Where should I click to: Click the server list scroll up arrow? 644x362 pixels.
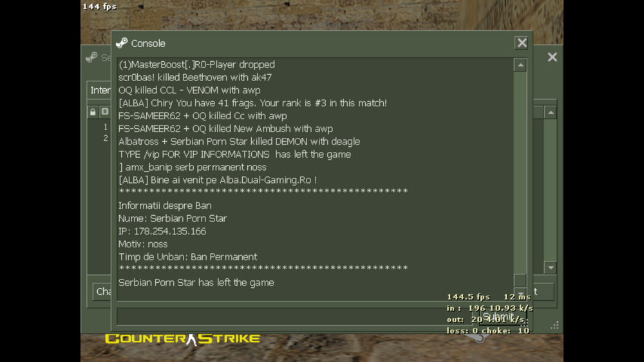(x=551, y=112)
